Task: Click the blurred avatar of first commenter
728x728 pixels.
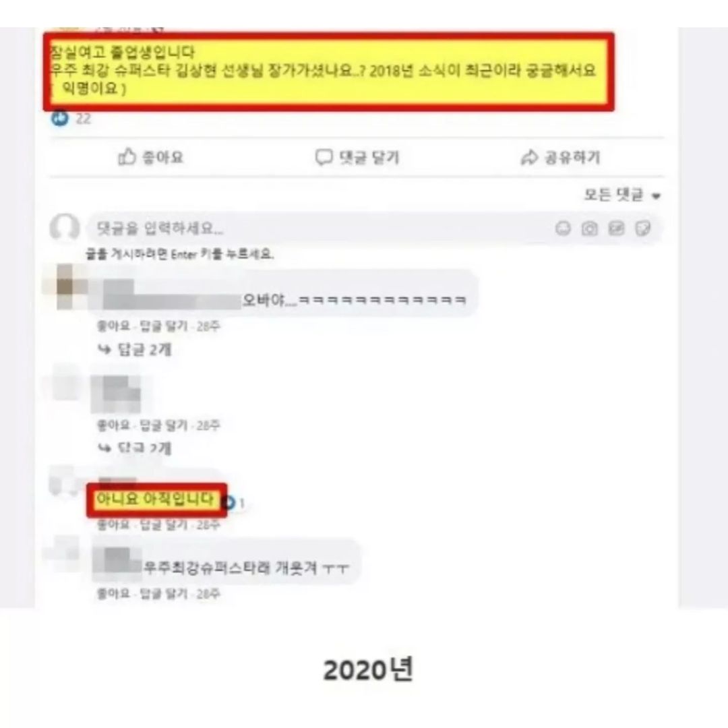Action: (x=65, y=286)
